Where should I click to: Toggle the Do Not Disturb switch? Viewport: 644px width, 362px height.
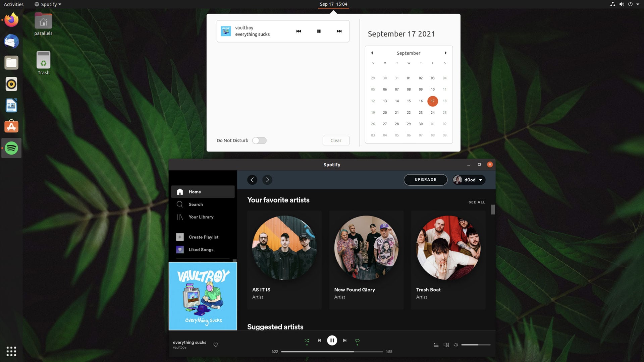coord(259,140)
